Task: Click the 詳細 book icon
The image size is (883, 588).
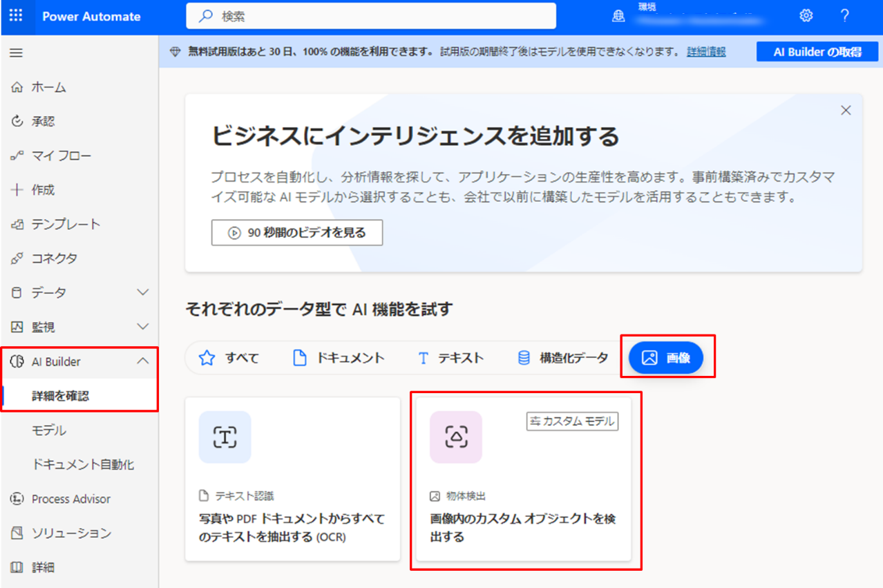Action: 17,567
